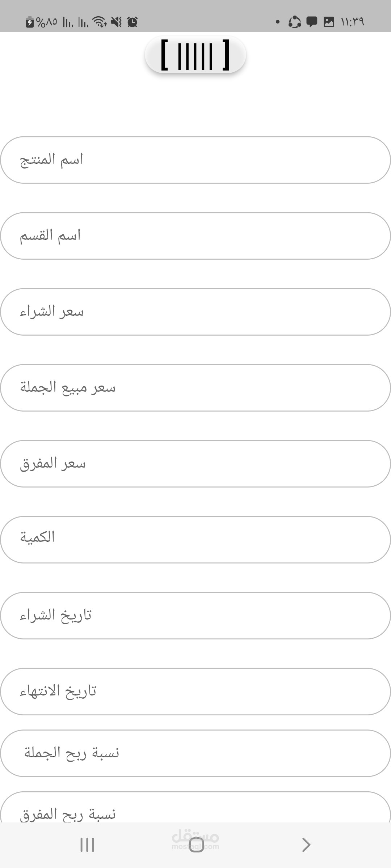
Task: Open the recent apps navigation icon
Action: click(x=87, y=845)
